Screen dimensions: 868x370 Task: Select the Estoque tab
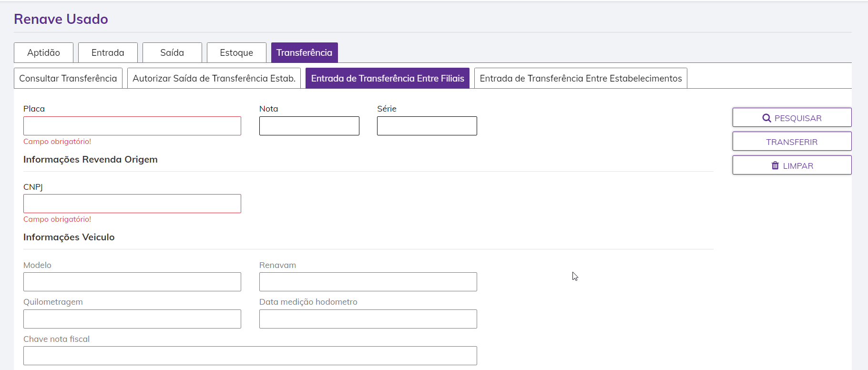[236, 52]
